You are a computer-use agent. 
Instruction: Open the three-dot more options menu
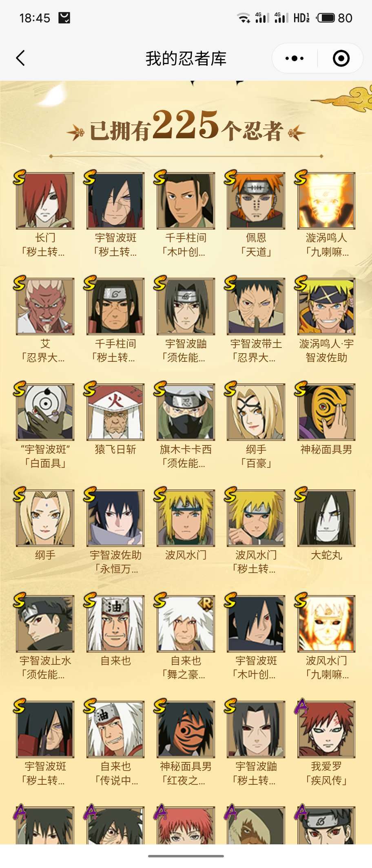click(294, 58)
